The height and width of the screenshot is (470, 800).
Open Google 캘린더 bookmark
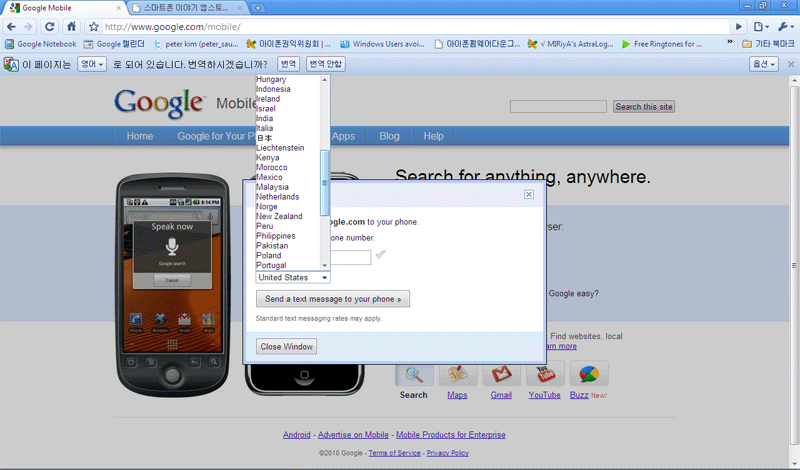click(114, 44)
